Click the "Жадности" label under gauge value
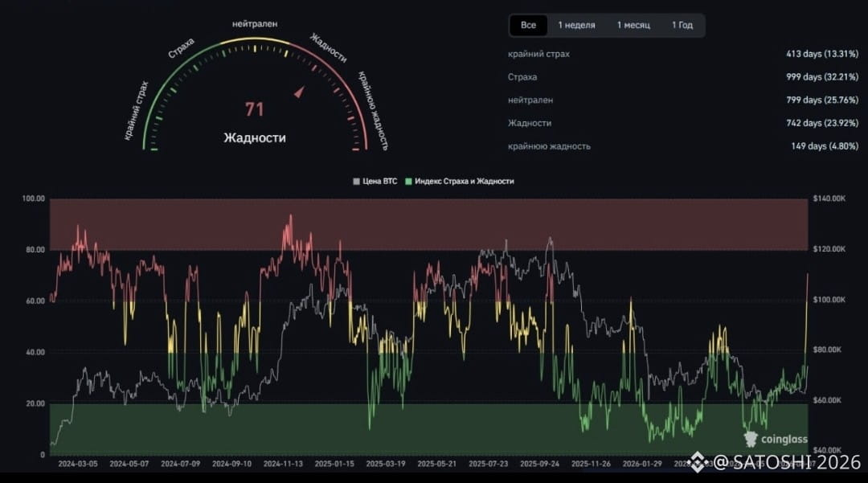The width and height of the screenshot is (868, 483). point(255,137)
